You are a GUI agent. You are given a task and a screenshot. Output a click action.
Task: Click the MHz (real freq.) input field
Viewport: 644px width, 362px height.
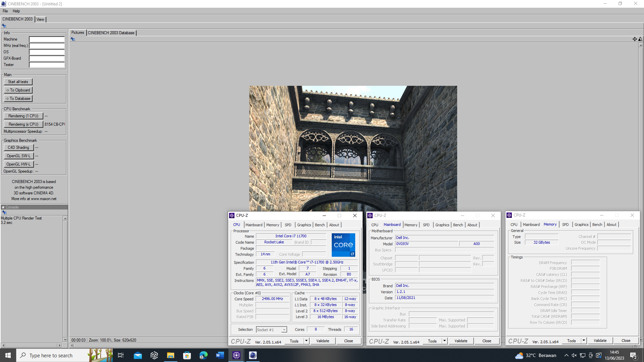(47, 46)
